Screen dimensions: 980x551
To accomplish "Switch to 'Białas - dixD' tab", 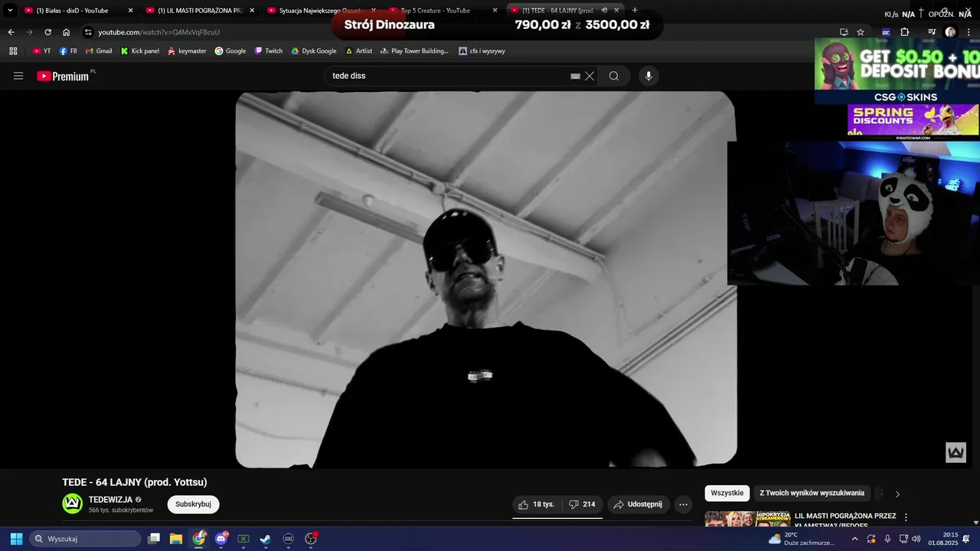I will (x=77, y=11).
